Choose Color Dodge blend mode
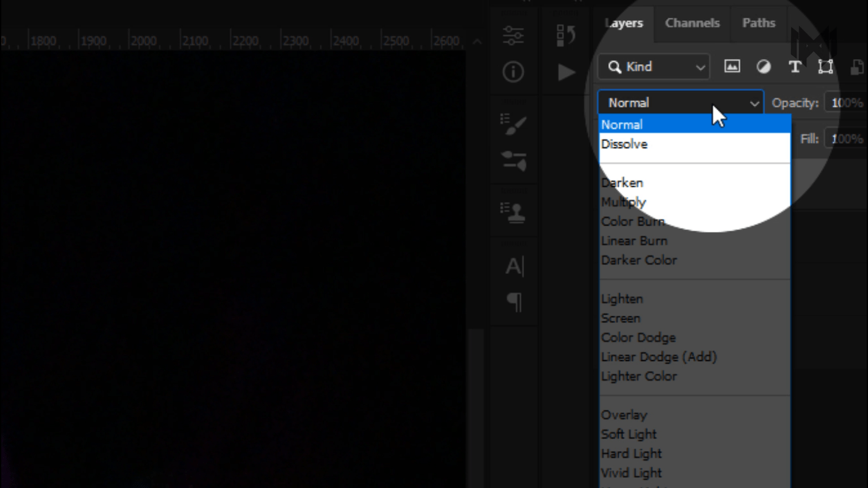 point(695,338)
